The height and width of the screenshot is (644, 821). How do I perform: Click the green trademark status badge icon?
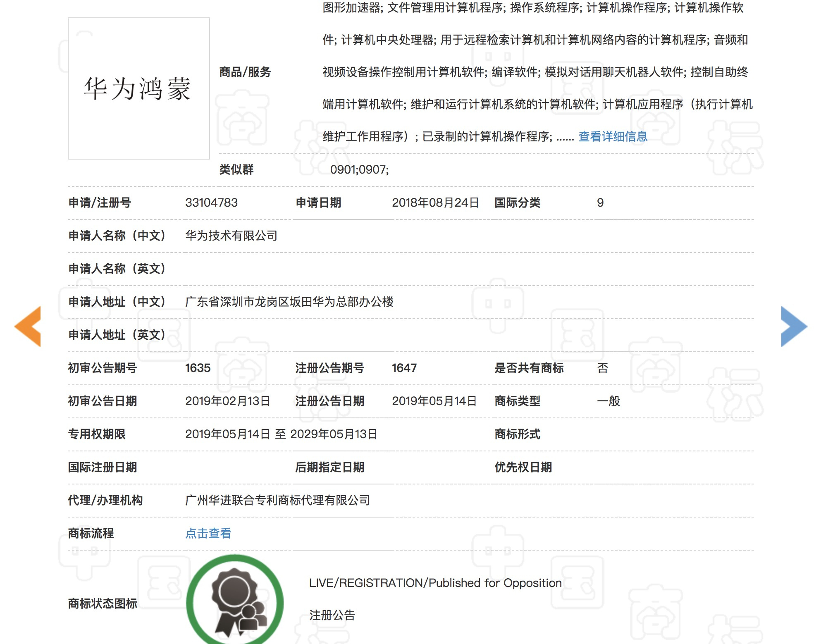tap(236, 599)
